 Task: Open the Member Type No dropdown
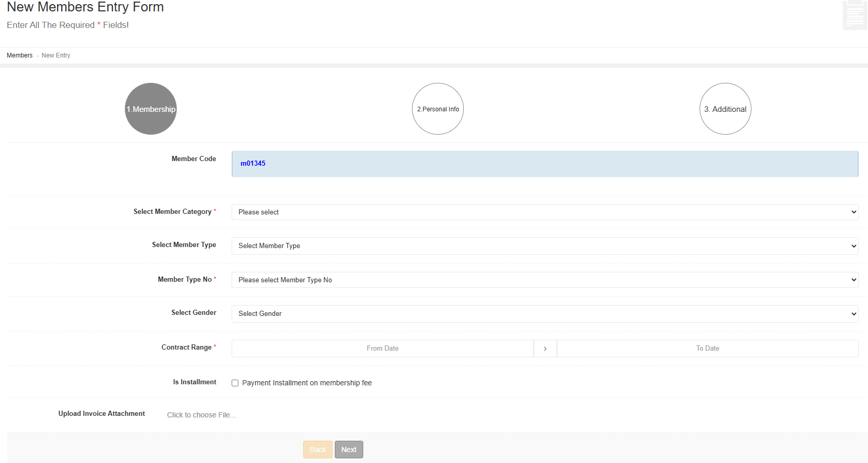coord(544,280)
